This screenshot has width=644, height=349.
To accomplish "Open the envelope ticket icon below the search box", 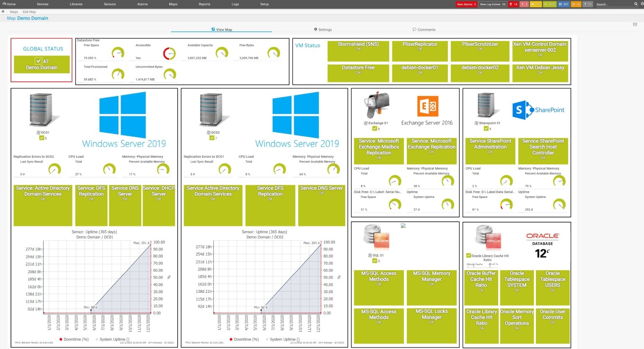I will (x=635, y=24).
